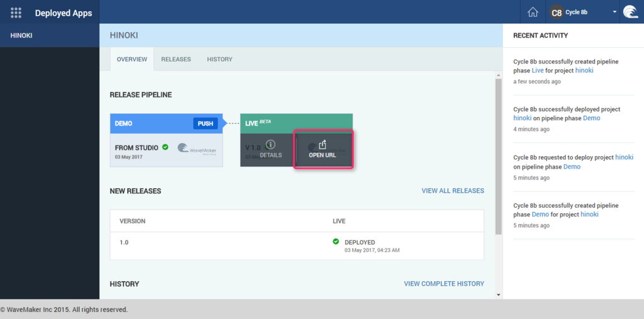Click the scroll down arrow of content pane

[x=499, y=294]
